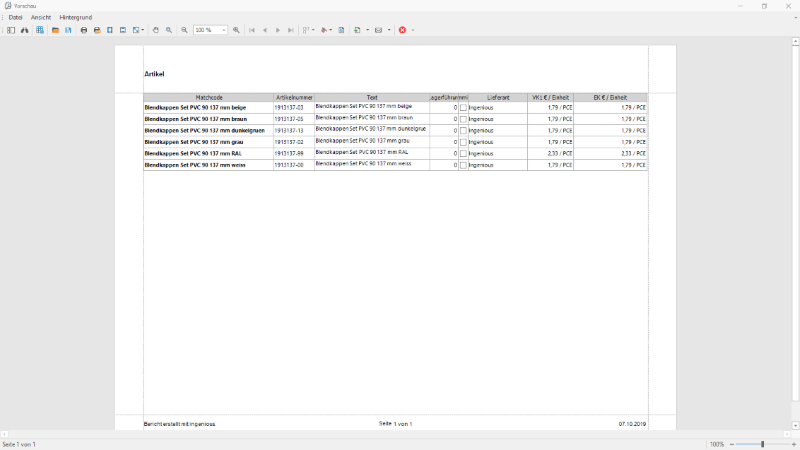Open the 100 % zoom combo box
800x450 pixels.
pos(210,30)
